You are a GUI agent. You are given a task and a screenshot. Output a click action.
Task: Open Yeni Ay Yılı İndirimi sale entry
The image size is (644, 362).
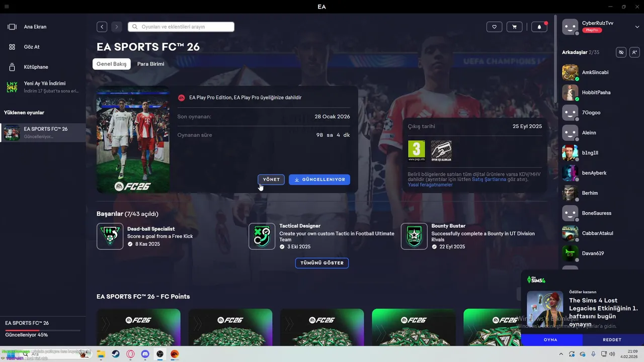(x=43, y=87)
